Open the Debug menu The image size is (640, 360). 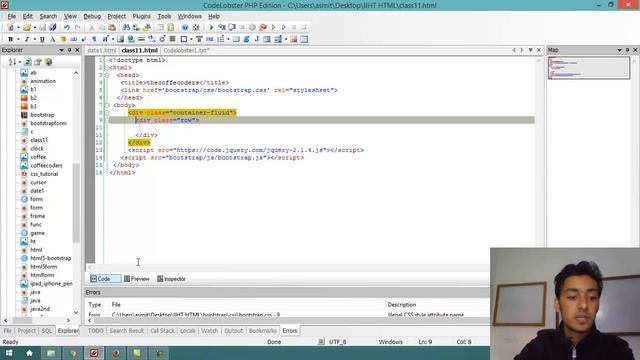(92, 16)
